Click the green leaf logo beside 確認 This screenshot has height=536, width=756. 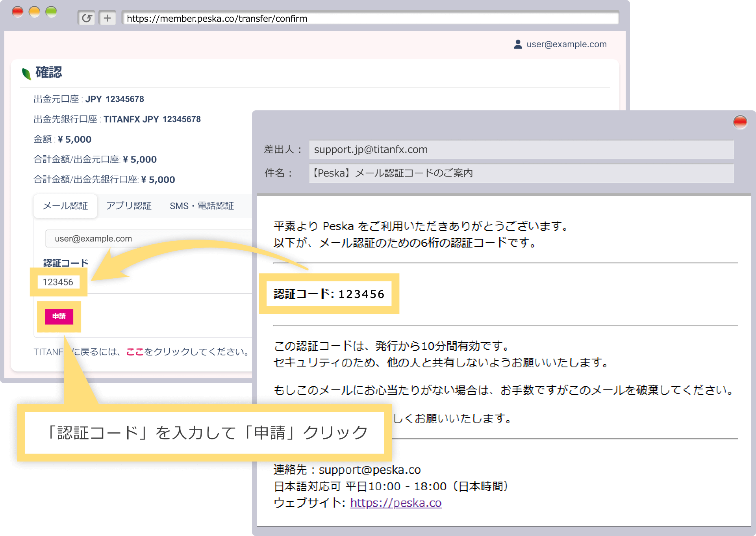pyautogui.click(x=26, y=73)
